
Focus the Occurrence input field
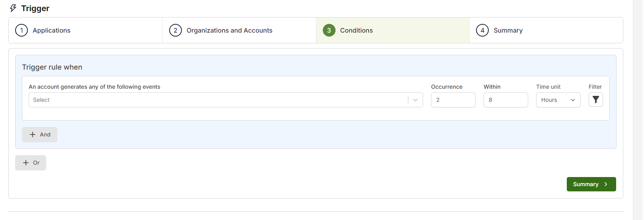pyautogui.click(x=453, y=100)
